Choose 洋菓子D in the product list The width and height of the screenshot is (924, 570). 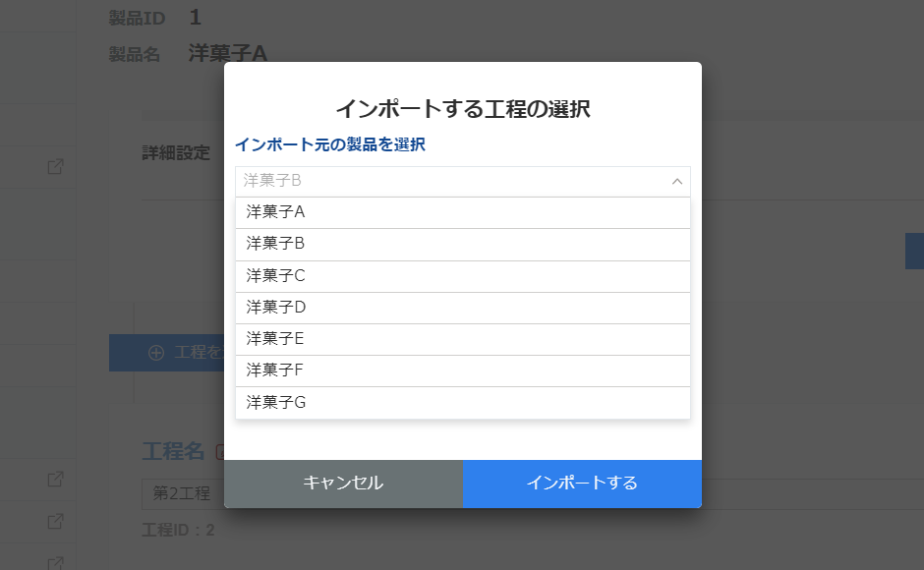(463, 308)
